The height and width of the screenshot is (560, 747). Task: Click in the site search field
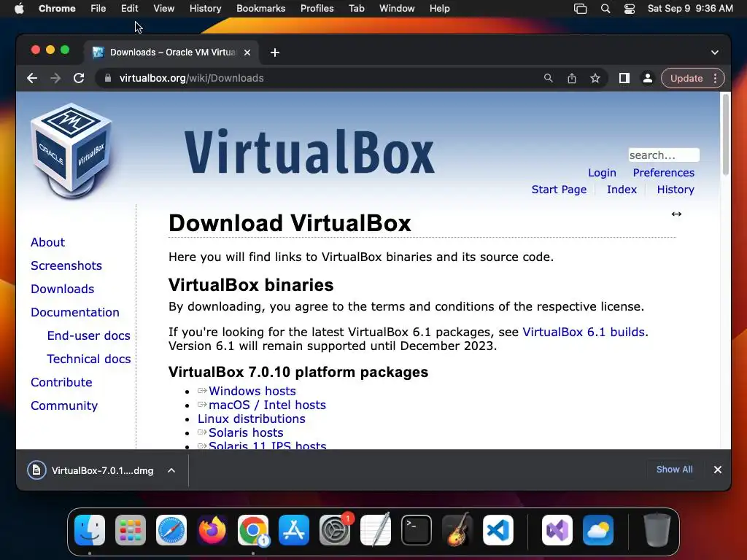(x=664, y=155)
